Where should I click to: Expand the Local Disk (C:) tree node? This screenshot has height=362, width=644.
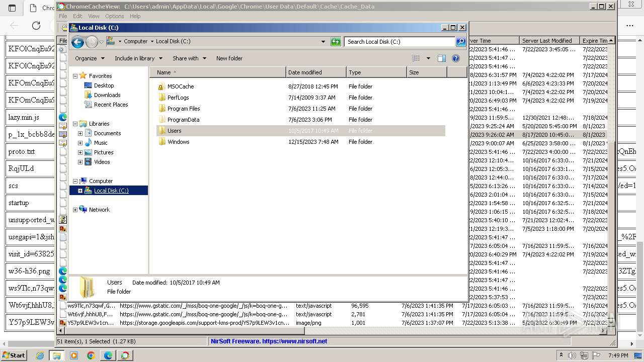[80, 191]
